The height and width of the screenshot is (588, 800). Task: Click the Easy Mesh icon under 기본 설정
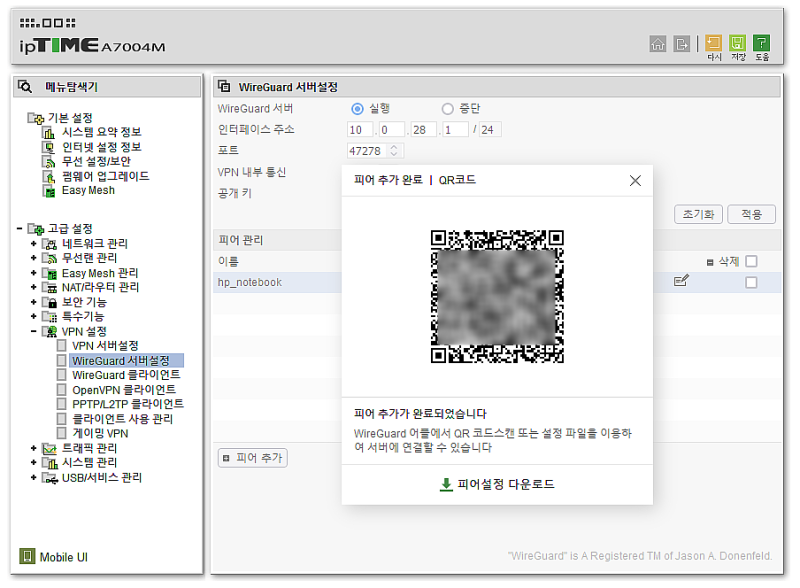tap(48, 191)
